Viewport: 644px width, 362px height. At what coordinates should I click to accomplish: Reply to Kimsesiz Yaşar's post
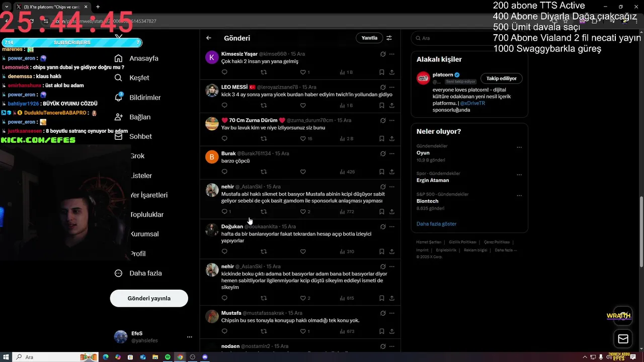pyautogui.click(x=224, y=72)
